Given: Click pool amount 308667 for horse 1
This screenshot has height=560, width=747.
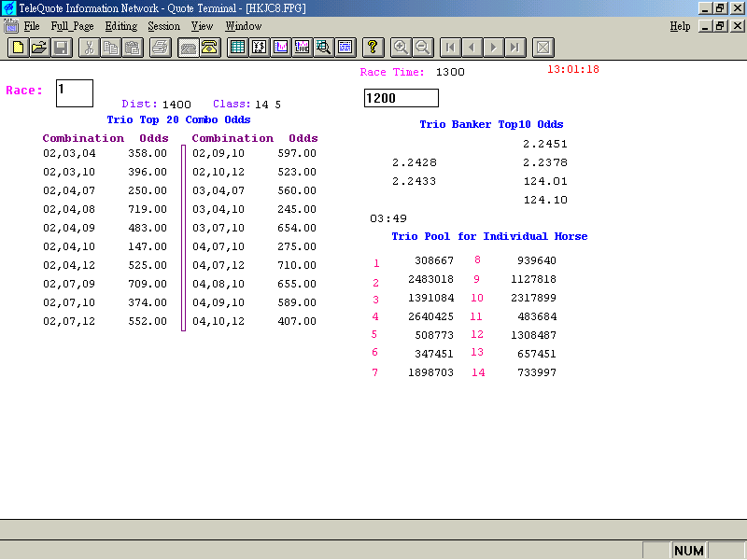Looking at the screenshot, I should (x=434, y=260).
